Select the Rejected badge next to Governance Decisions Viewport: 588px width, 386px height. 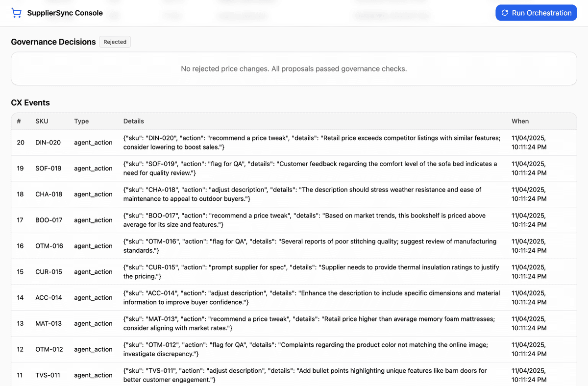click(x=115, y=42)
